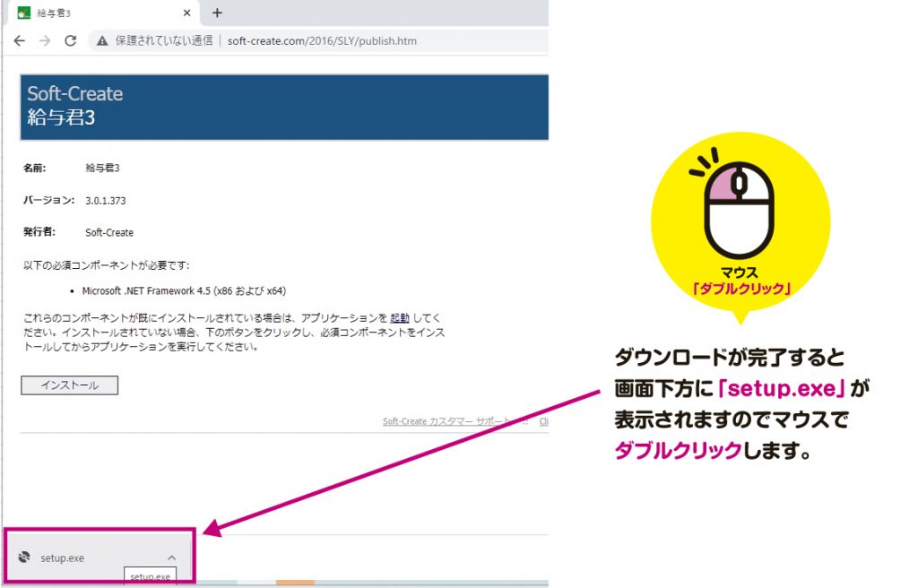This screenshot has height=588, width=918.
Task: Click the Microsoft .NET Framework 4.5 entry
Action: [x=184, y=291]
